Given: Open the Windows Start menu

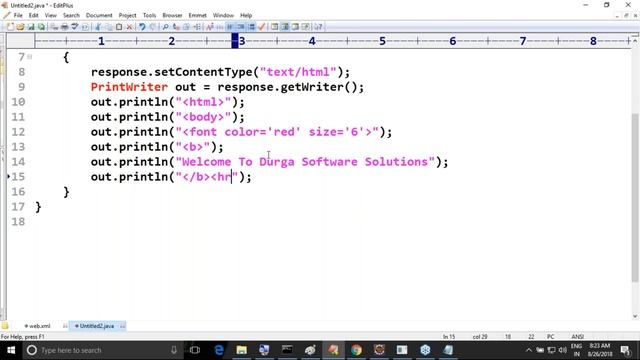Looking at the screenshot, I should (x=11, y=350).
